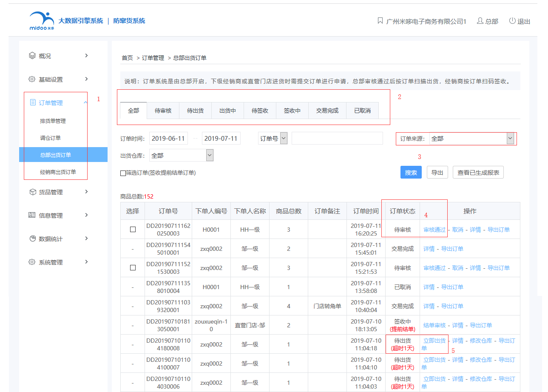Check the box for order DD201907111620250003
Viewport: 548px width, 392px height.
pyautogui.click(x=133, y=229)
